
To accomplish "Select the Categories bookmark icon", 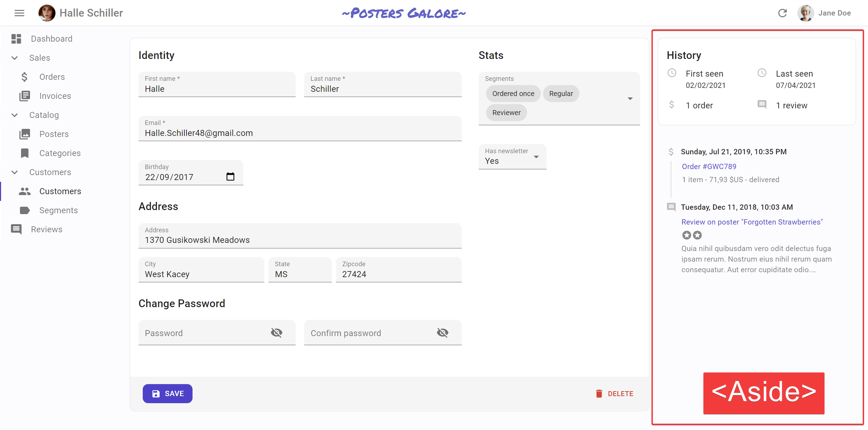I will click(x=24, y=153).
